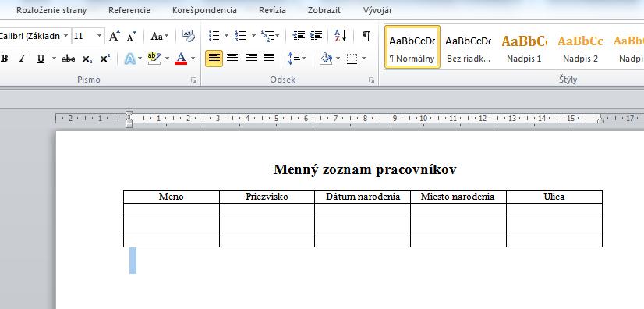Click the Bullets list icon
Image resolution: width=644 pixels, height=309 pixels.
214,36
